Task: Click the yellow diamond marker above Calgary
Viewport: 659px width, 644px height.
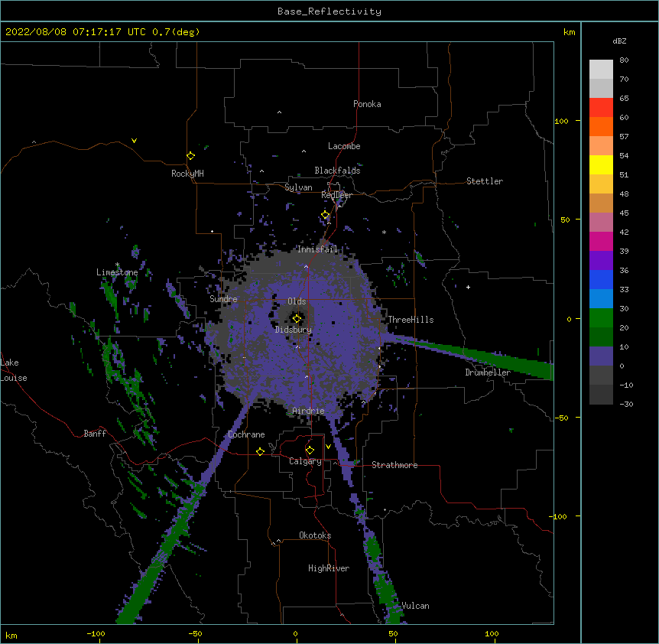Action: pos(310,450)
